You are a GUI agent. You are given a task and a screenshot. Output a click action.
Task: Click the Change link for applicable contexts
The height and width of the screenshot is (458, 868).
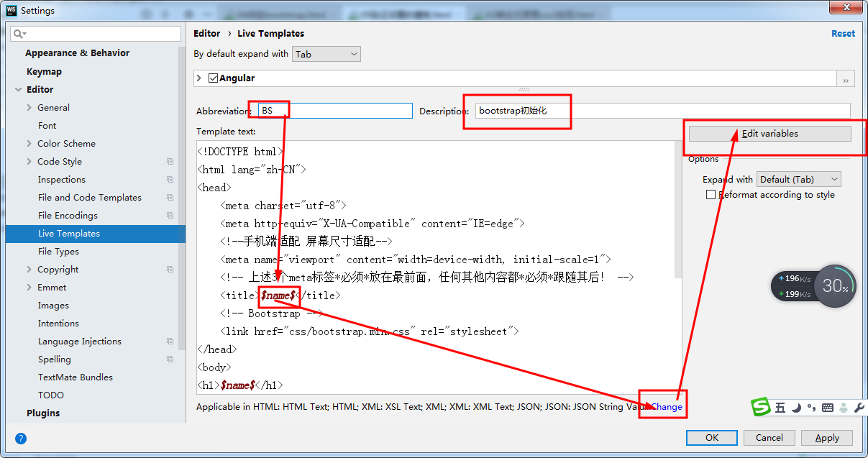[x=667, y=407]
